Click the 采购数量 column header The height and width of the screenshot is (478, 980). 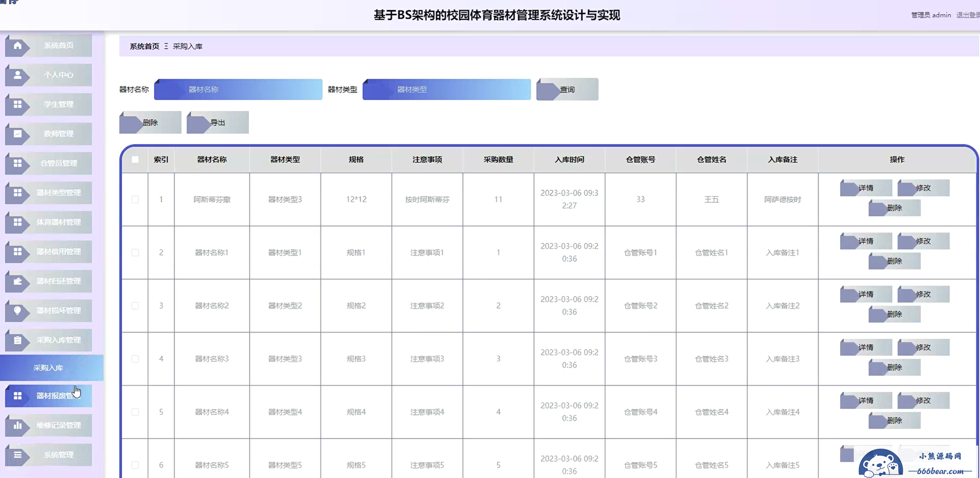click(x=498, y=160)
